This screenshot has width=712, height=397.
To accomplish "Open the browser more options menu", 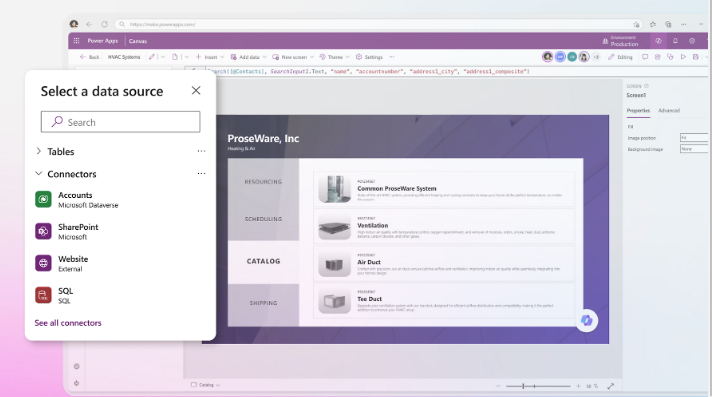I will pos(684,24).
